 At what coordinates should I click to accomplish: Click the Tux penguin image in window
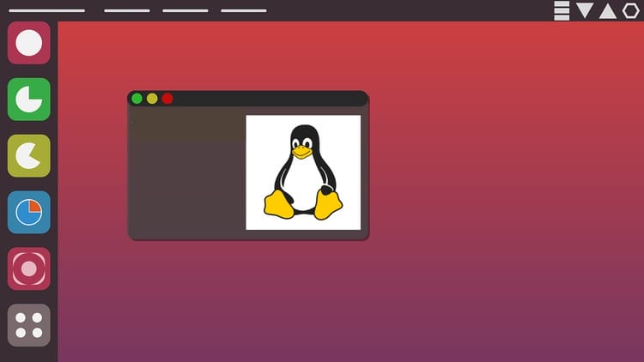coord(303,172)
